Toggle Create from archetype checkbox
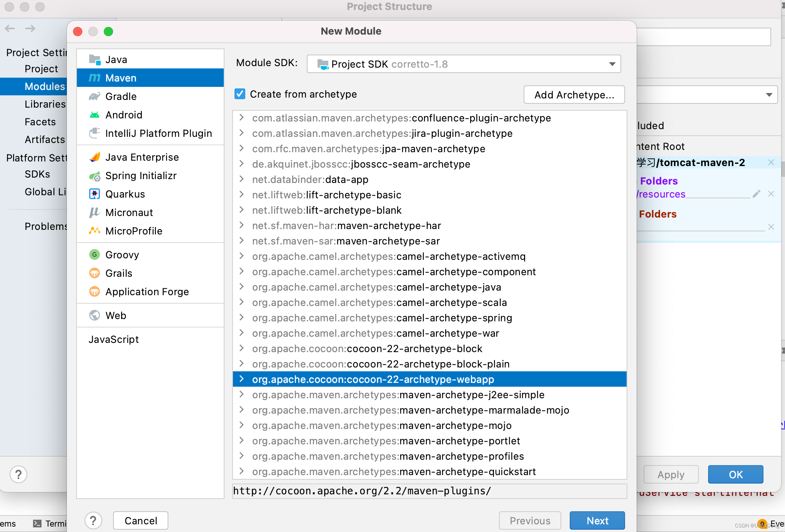This screenshot has height=532, width=785. (240, 94)
